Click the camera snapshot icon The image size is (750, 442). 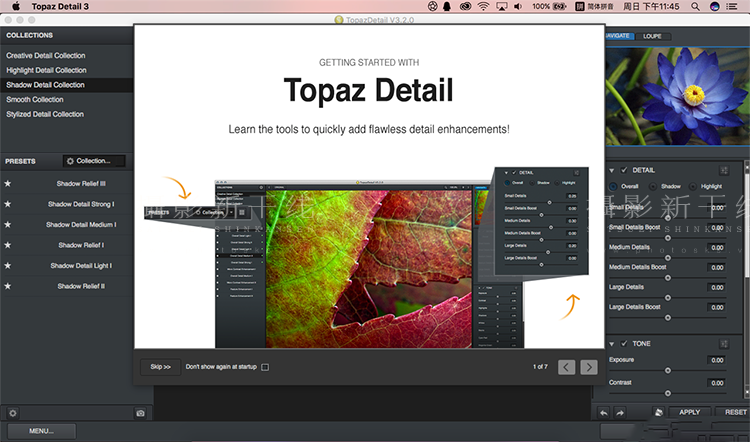(x=140, y=413)
